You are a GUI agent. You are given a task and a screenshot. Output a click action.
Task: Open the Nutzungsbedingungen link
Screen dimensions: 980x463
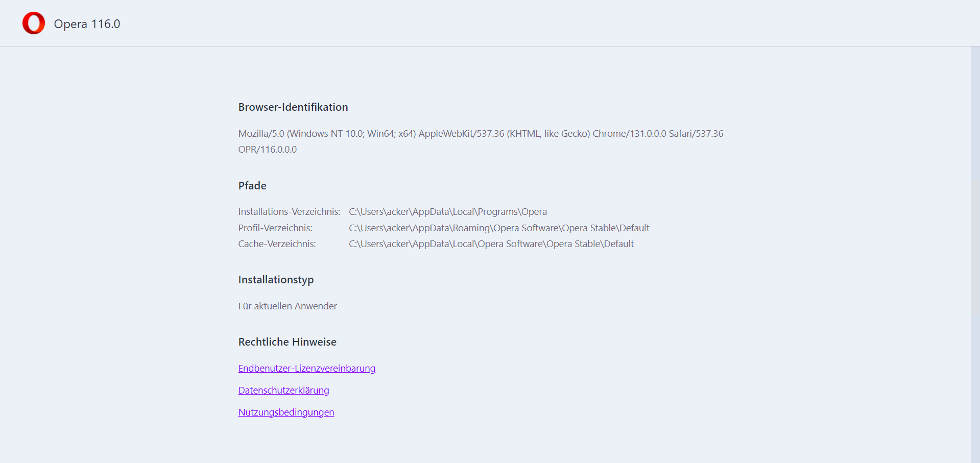[x=286, y=412]
